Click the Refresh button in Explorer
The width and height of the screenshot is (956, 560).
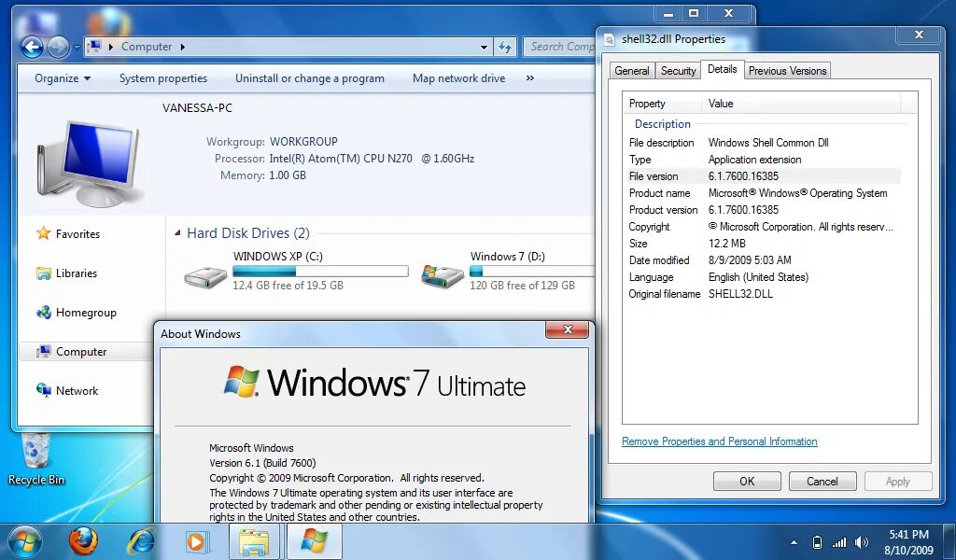505,47
